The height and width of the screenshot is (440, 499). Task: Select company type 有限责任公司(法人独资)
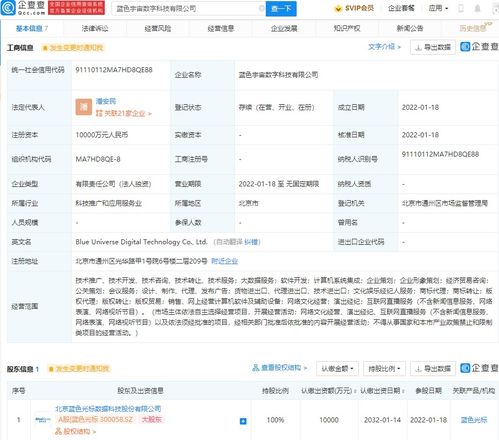pos(113,184)
